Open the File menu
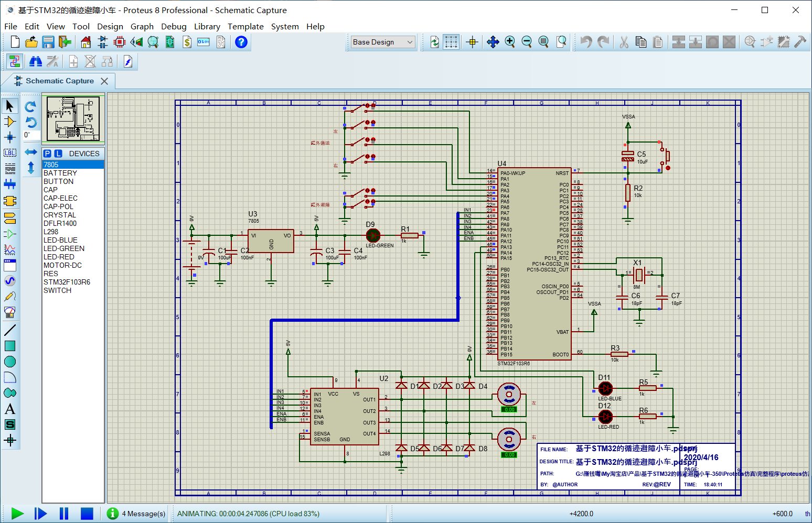This screenshot has height=523, width=812. (x=10, y=26)
